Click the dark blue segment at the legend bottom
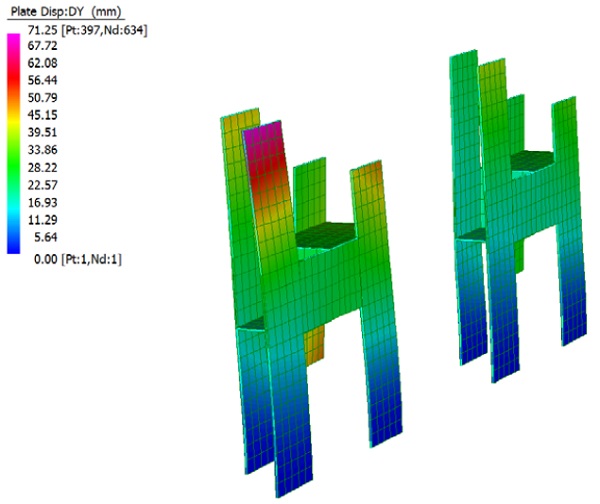Screen dimensions: 600x504 pos(12,243)
